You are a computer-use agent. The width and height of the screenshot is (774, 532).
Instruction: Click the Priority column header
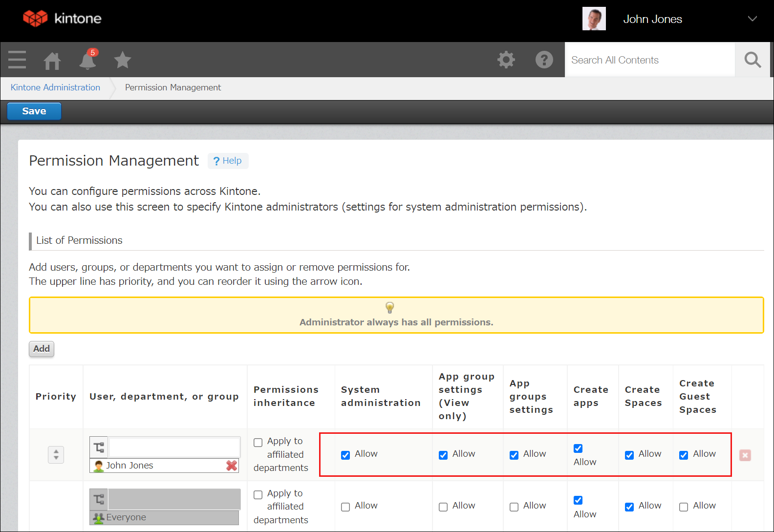pyautogui.click(x=56, y=397)
